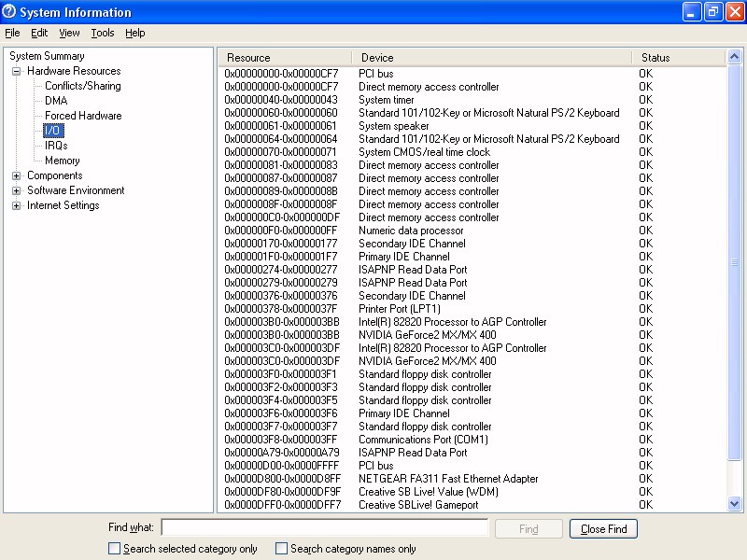Open the Tools menu
747x560 pixels.
coord(103,33)
